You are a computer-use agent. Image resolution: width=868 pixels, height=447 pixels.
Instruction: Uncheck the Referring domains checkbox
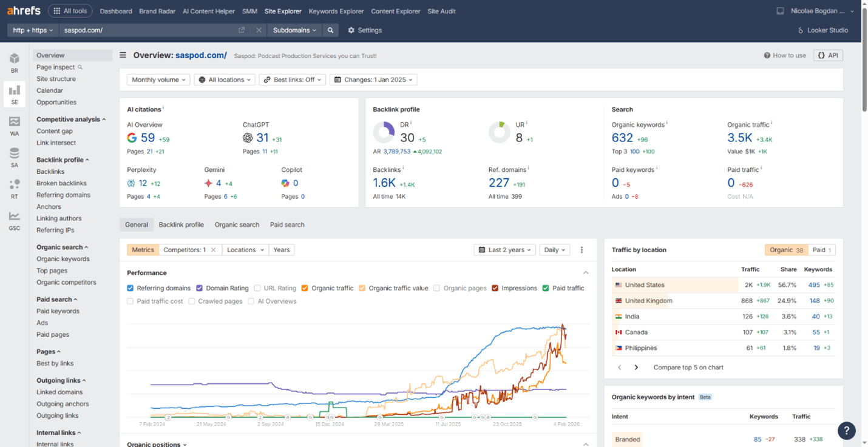coord(131,288)
